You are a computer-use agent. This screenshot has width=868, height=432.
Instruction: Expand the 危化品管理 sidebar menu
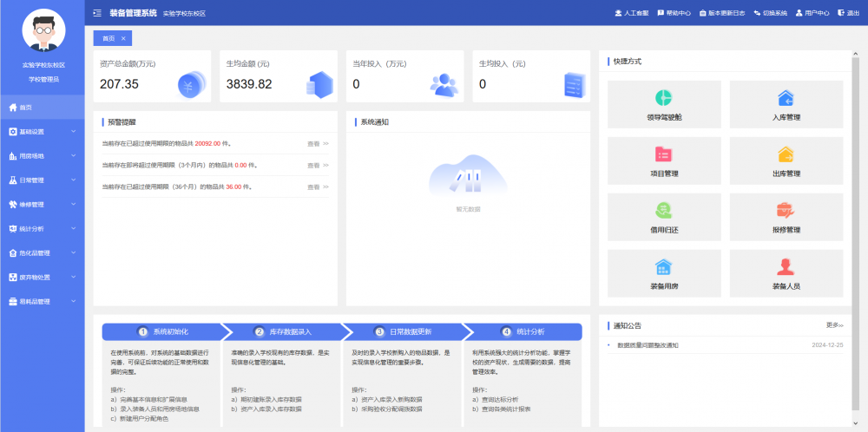[43, 253]
